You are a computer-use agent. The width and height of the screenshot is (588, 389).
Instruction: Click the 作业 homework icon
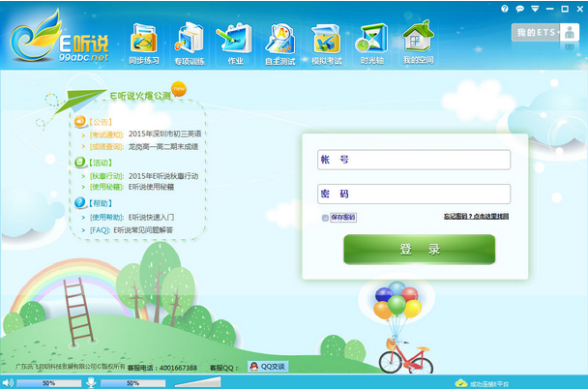coord(233,43)
